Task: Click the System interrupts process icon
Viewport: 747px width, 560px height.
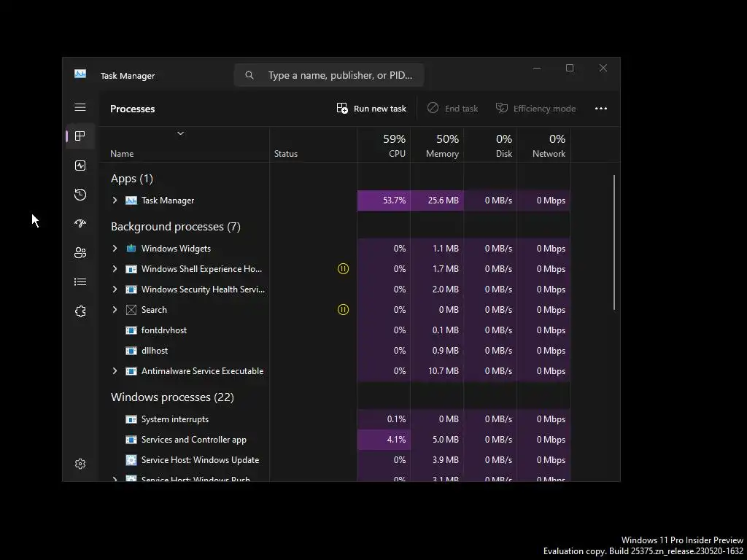Action: [131, 419]
